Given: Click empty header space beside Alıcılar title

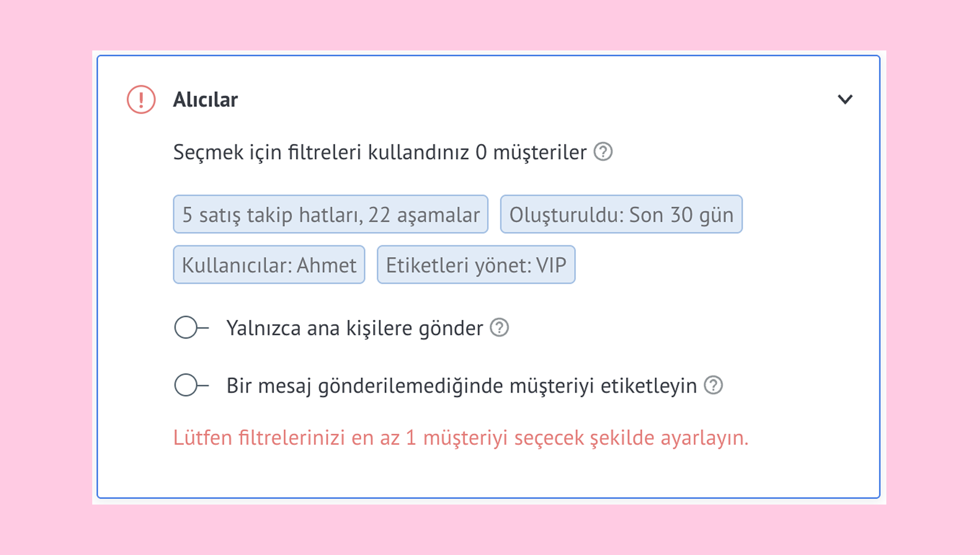Looking at the screenshot, I should tap(534, 99).
